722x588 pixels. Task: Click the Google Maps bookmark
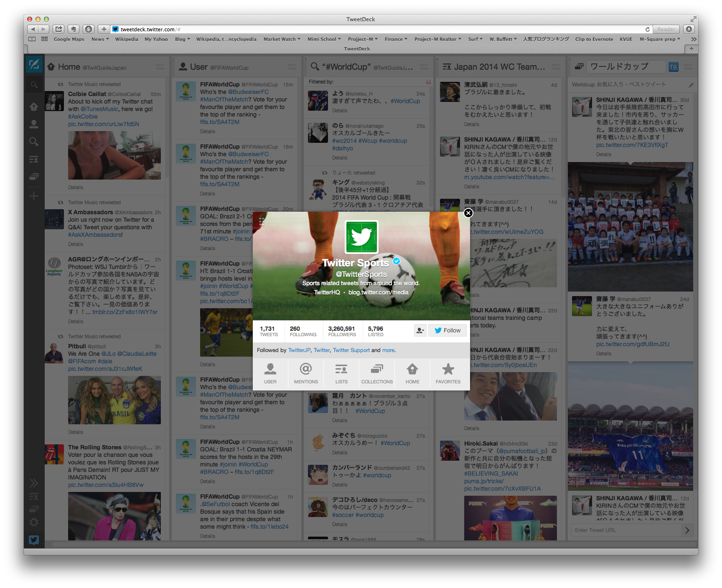coord(69,39)
